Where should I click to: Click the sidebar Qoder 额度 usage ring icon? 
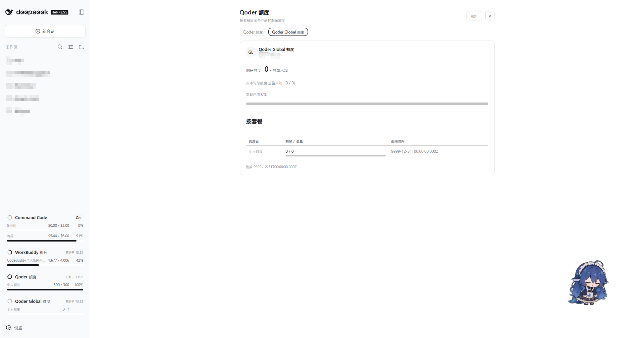tap(10, 277)
